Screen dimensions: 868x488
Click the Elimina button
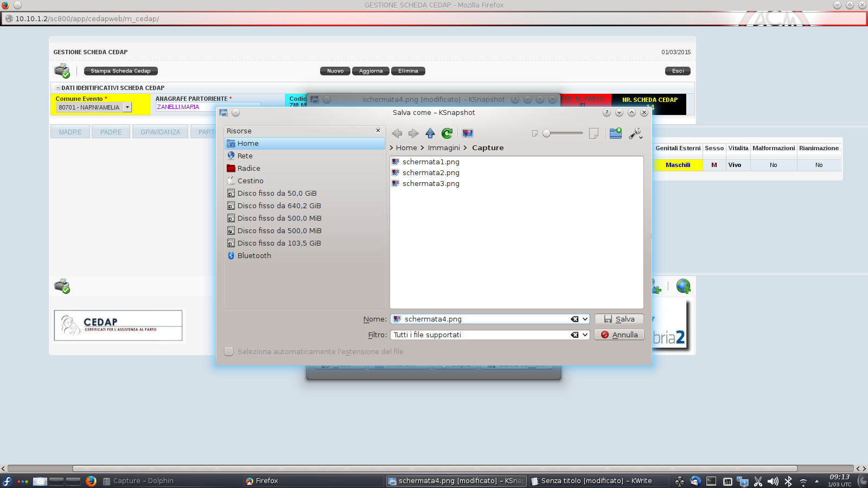pos(408,71)
